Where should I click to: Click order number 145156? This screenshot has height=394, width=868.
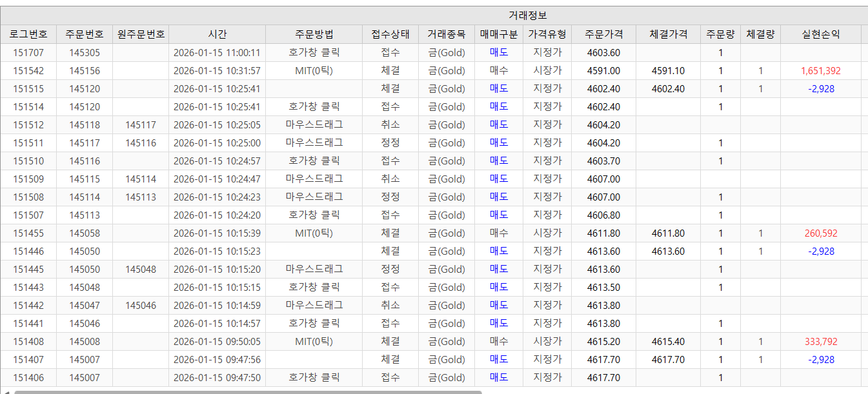click(85, 71)
